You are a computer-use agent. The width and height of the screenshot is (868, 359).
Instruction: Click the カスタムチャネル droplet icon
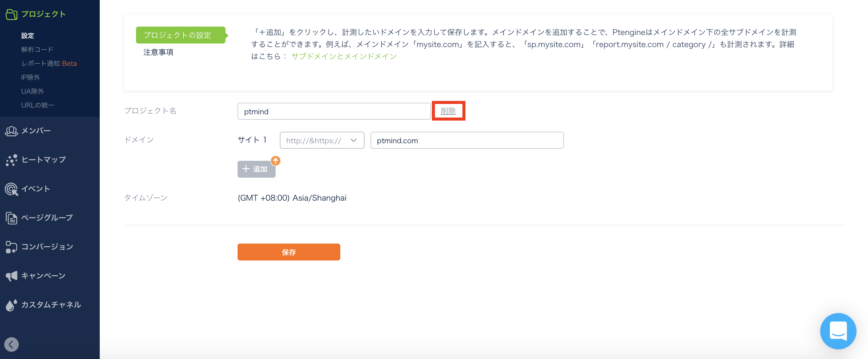tap(11, 305)
